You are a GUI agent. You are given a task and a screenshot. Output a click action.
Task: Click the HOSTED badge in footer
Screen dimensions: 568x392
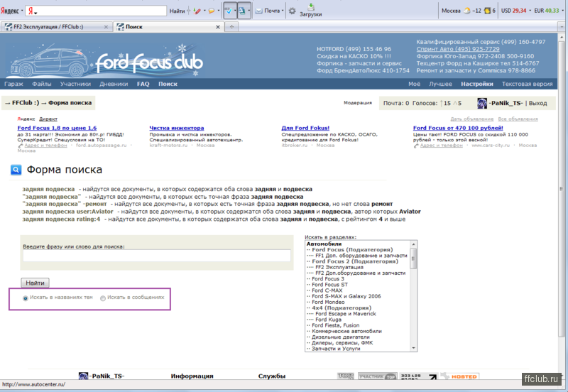tap(460, 376)
